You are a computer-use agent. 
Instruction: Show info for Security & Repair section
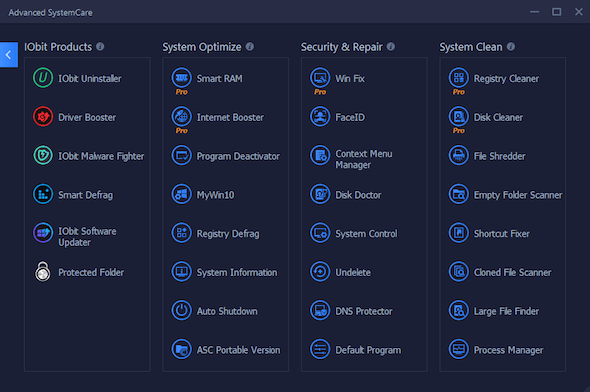coord(391,47)
